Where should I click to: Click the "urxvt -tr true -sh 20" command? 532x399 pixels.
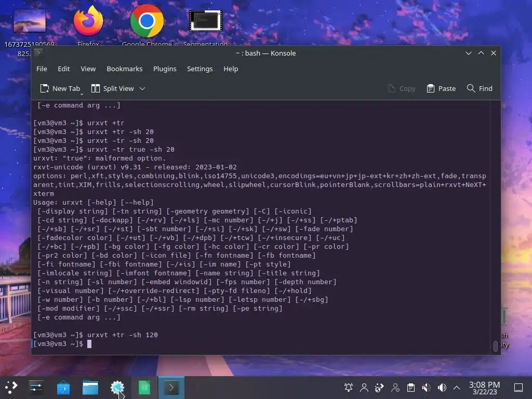pyautogui.click(x=130, y=149)
